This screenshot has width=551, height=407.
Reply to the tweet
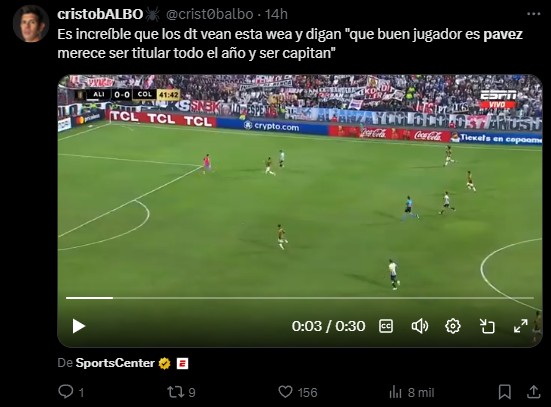71,392
